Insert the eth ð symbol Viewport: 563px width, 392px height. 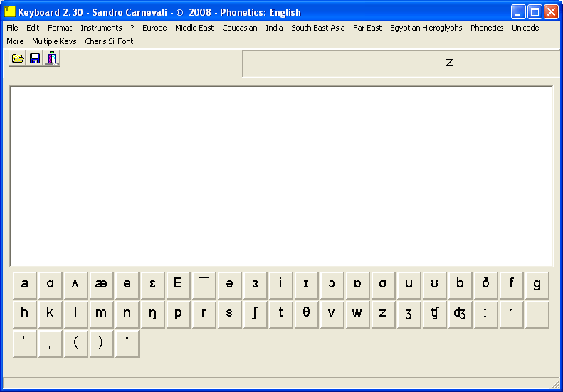[485, 285]
